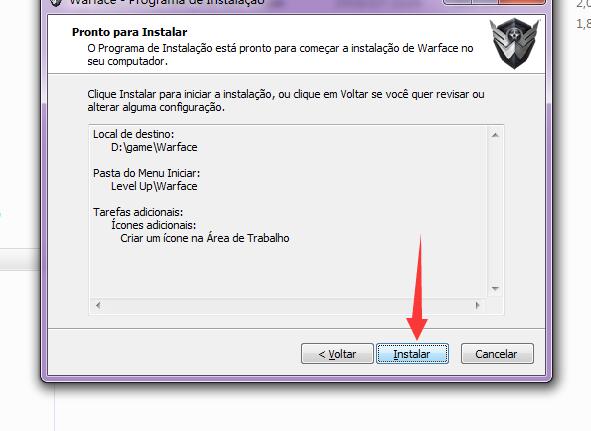Click the 'Pronto para Instalar' heading
Viewport: 591px width, 431px height.
tap(129, 32)
